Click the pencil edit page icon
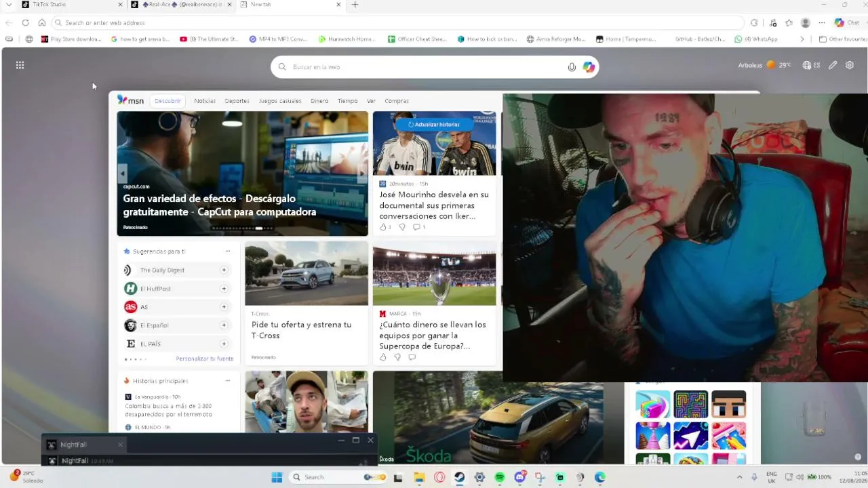The image size is (868, 488). 833,65
